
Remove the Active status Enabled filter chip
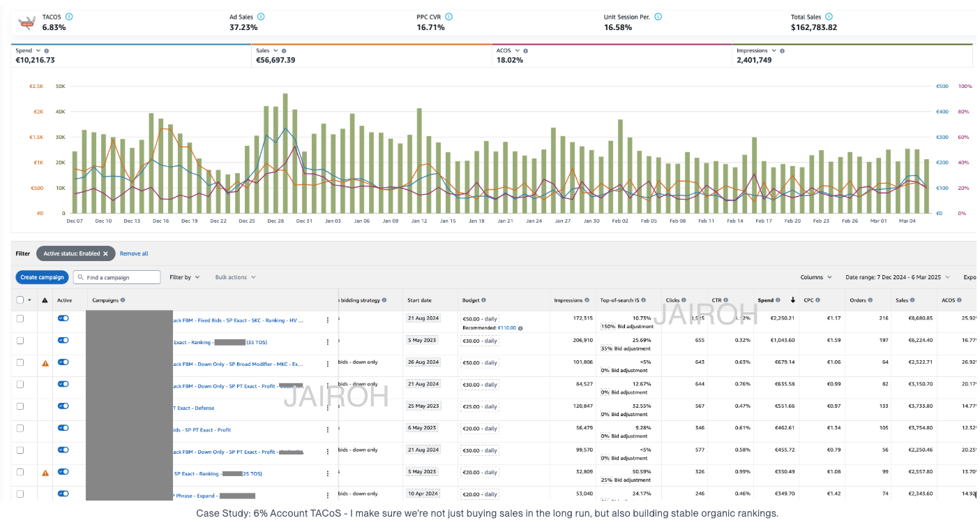point(105,253)
